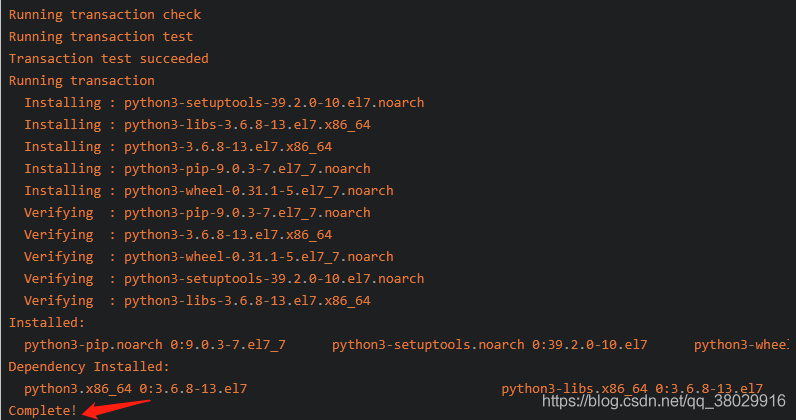Click Installing python3-setuptools-39.2.0-10.el7.noarch line
Image resolution: width=796 pixels, height=420 pixels.
tap(224, 103)
